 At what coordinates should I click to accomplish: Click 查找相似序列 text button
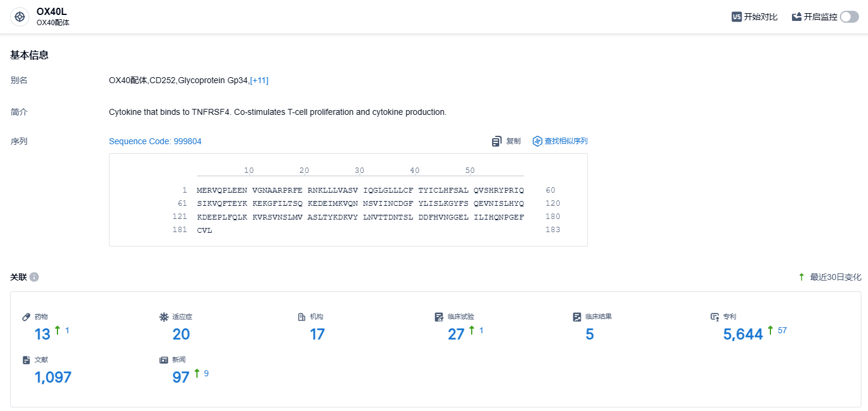(566, 141)
